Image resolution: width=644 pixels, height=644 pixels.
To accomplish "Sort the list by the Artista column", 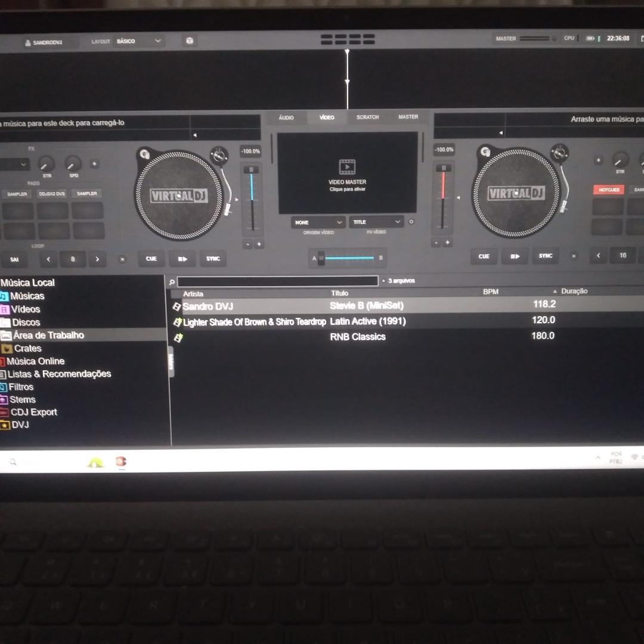I will tap(193, 294).
